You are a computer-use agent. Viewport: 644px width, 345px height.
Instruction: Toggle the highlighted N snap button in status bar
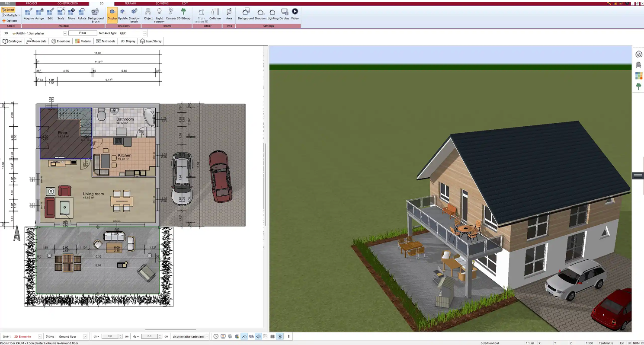[280, 336]
